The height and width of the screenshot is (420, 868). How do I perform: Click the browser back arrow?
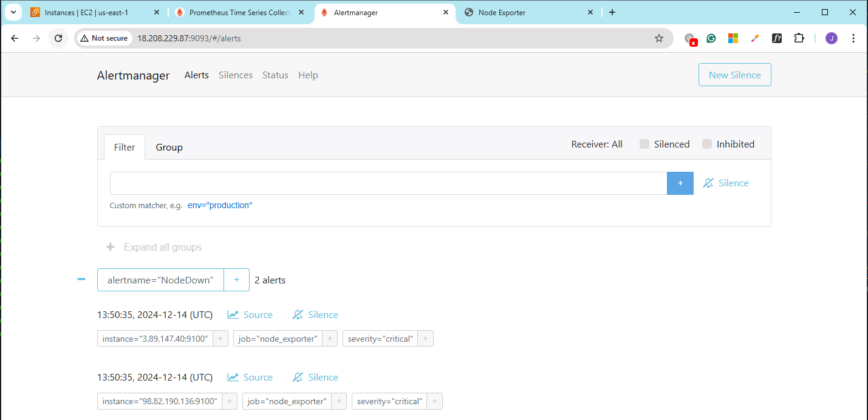coord(15,38)
